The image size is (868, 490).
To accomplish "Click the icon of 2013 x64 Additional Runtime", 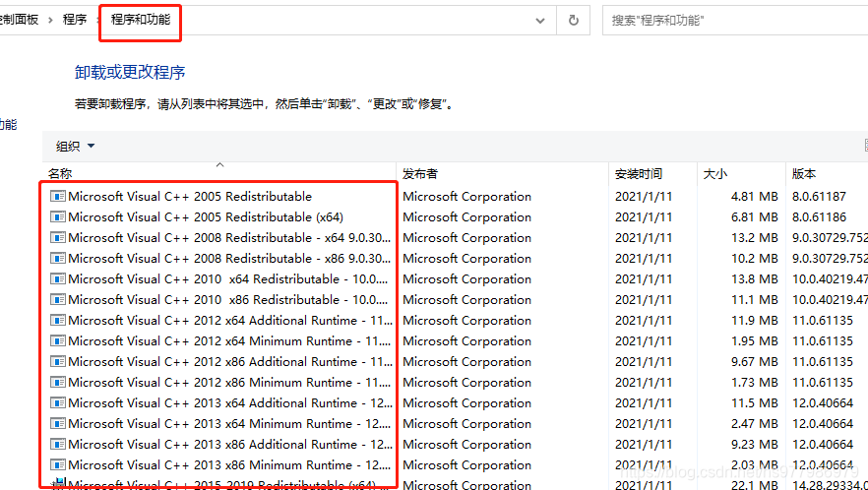I will coord(57,403).
